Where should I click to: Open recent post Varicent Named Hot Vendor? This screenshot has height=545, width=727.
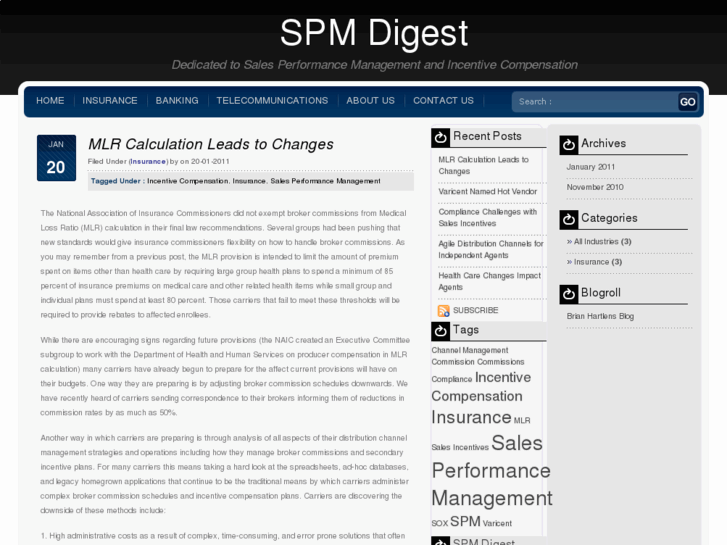point(488,192)
